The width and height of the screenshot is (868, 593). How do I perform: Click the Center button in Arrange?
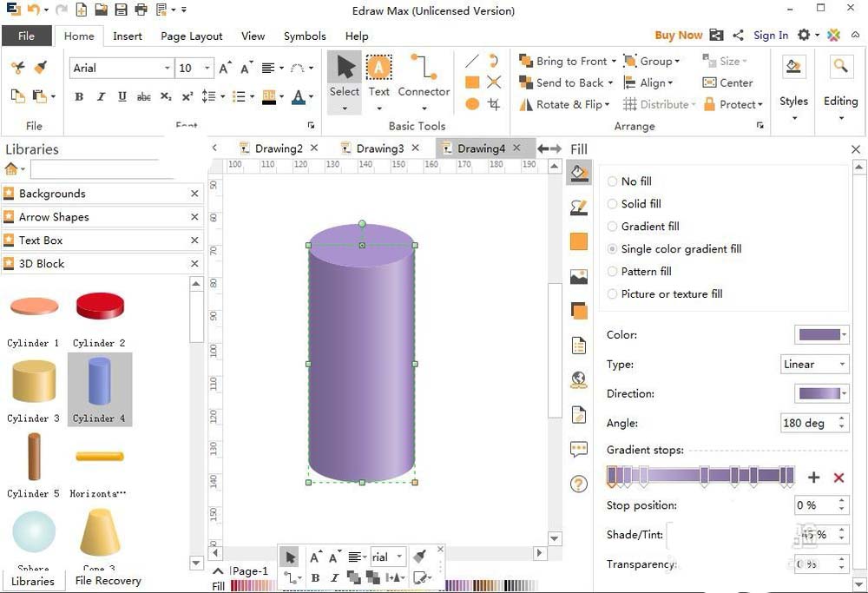(x=727, y=82)
